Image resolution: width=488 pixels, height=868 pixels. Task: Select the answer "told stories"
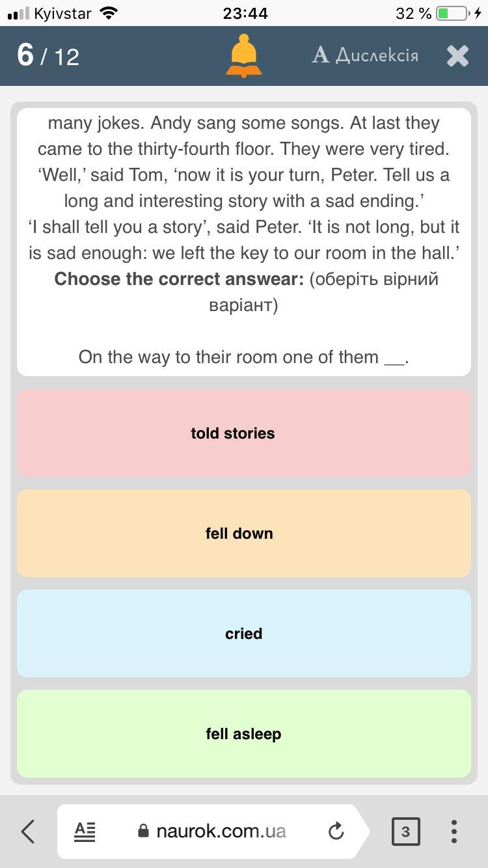click(244, 433)
